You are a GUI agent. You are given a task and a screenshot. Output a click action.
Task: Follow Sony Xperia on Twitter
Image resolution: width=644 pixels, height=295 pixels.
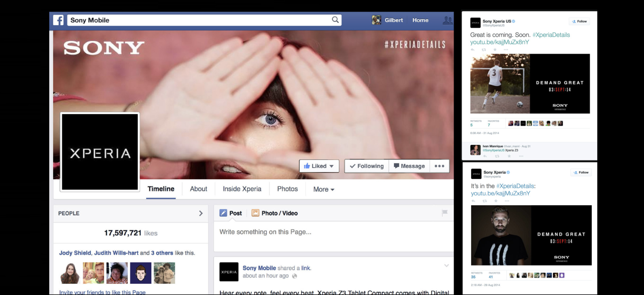click(x=581, y=172)
